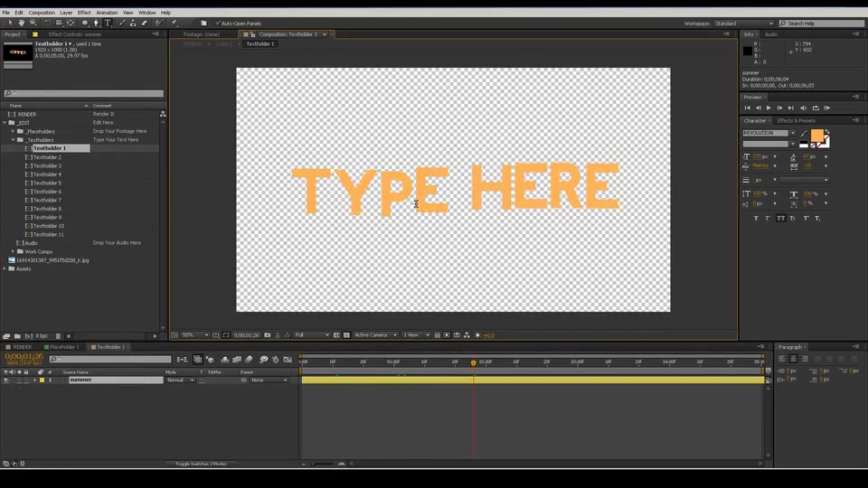Open the Active Camera dropdown
The width and height of the screenshot is (868, 488).
pos(375,334)
